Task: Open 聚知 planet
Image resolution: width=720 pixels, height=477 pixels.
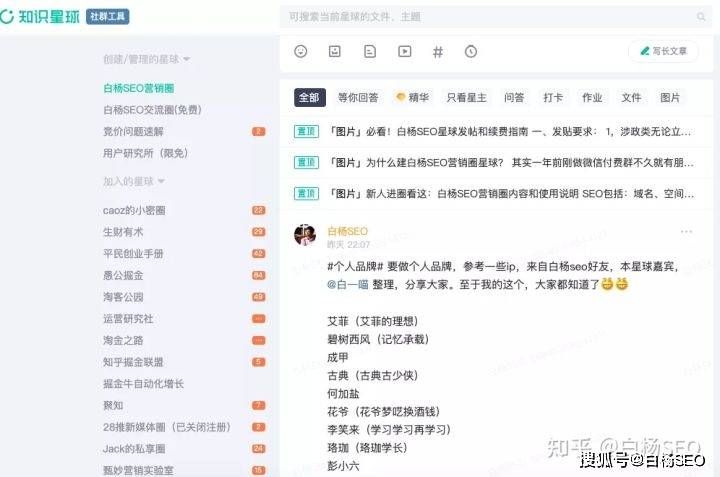Action: click(x=113, y=405)
